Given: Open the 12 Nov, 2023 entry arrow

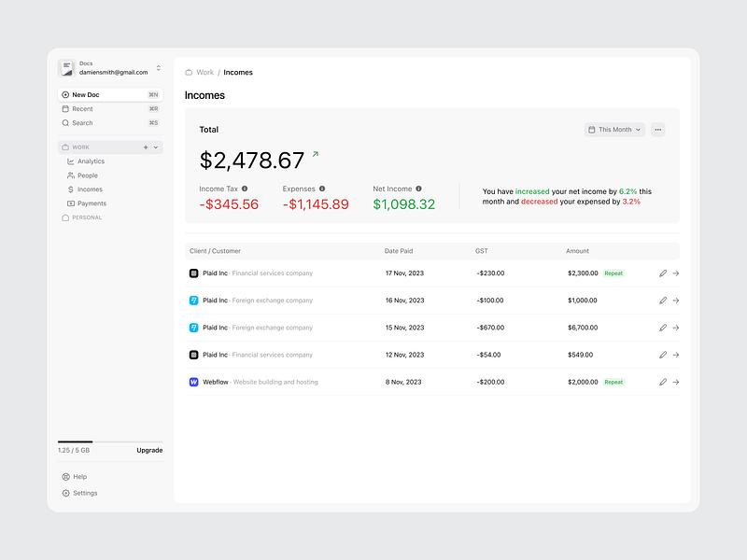Looking at the screenshot, I should coord(675,355).
